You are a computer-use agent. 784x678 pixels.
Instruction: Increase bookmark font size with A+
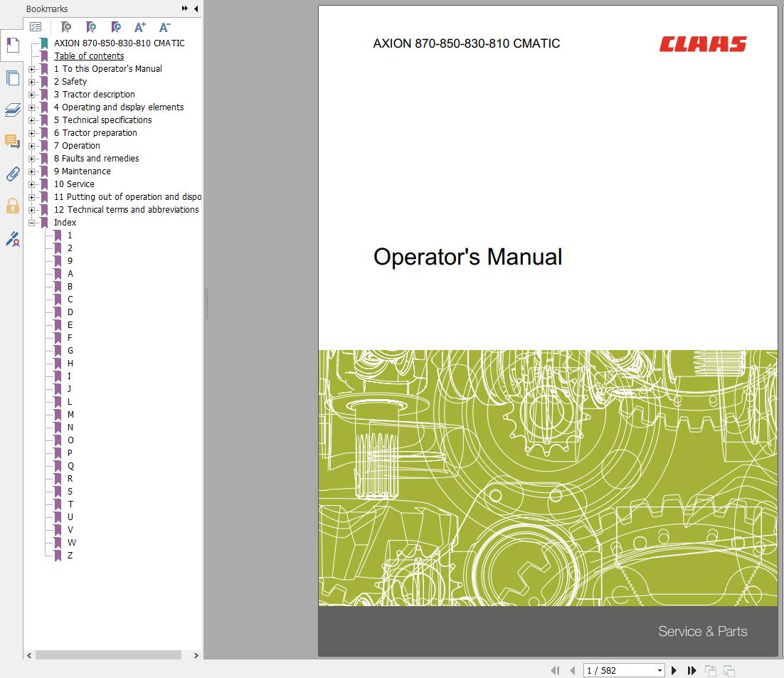pyautogui.click(x=140, y=27)
